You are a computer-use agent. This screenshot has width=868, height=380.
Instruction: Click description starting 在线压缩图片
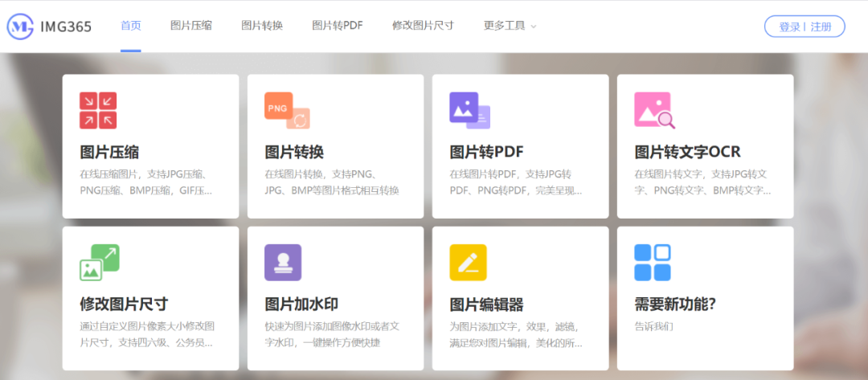click(x=146, y=182)
